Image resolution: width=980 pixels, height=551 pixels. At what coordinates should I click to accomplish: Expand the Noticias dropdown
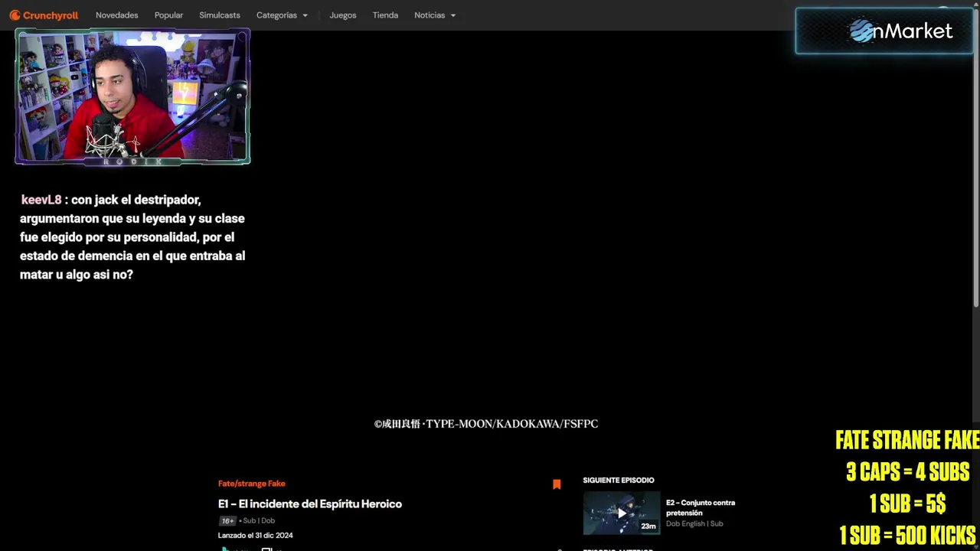coord(435,15)
